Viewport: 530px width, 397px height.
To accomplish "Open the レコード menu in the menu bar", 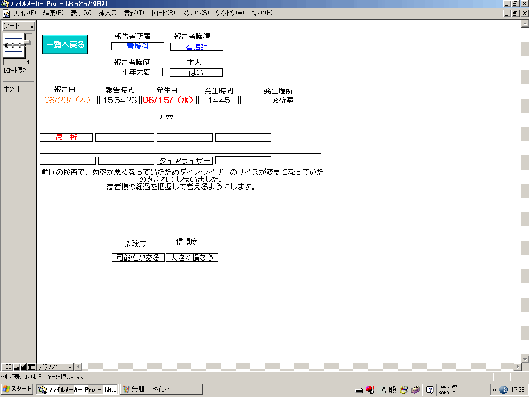I will [x=164, y=13].
